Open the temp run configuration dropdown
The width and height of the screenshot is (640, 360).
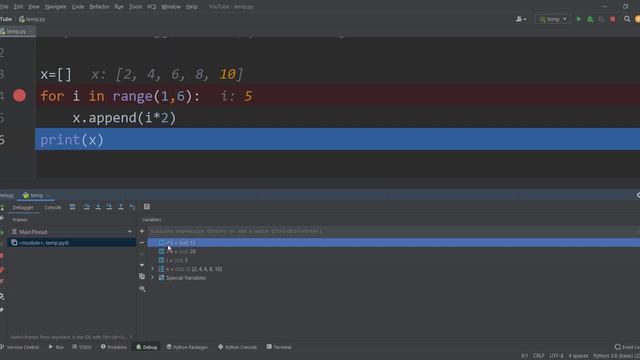(553, 19)
